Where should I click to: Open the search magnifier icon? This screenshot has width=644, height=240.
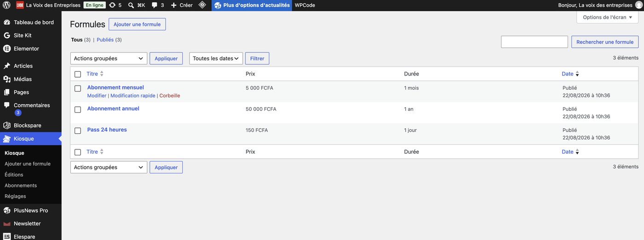click(131, 5)
